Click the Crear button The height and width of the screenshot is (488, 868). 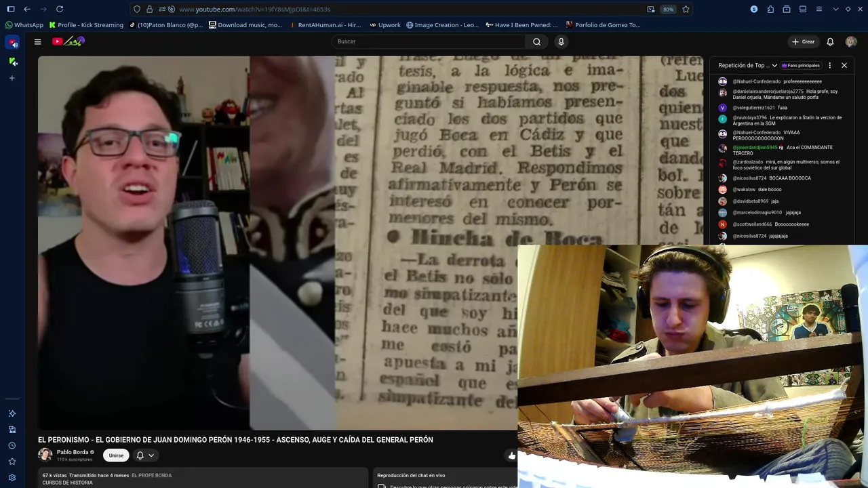pos(803,41)
